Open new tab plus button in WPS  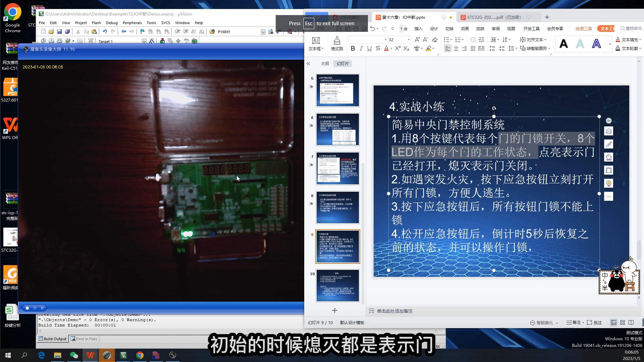click(547, 17)
